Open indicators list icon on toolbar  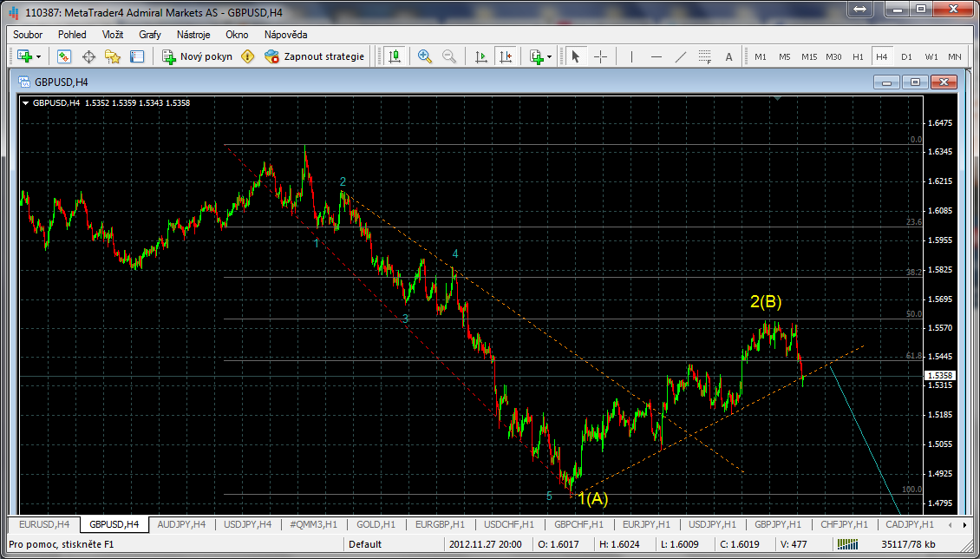click(537, 56)
